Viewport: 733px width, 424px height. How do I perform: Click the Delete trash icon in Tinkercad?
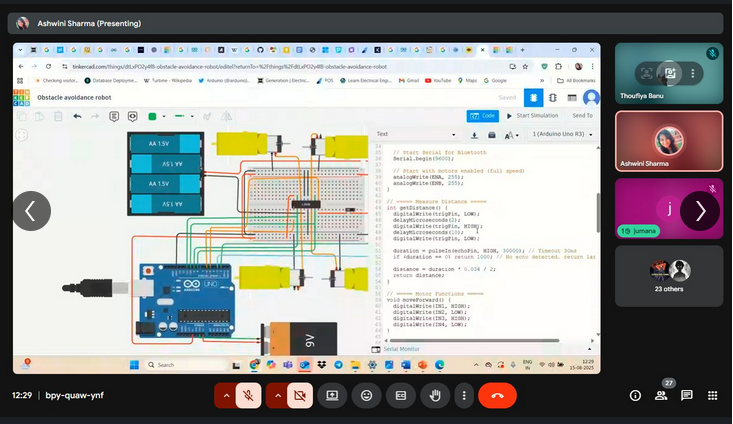click(x=58, y=116)
